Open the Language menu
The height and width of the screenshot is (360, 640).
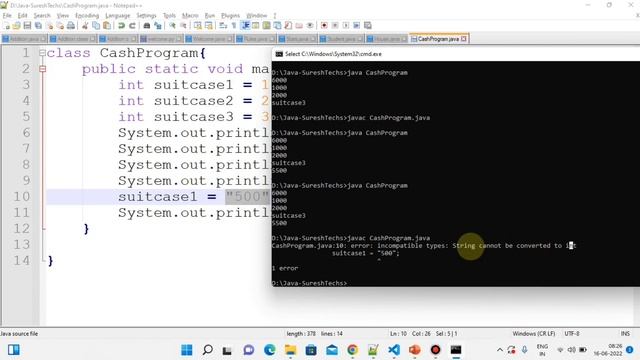coord(118,16)
